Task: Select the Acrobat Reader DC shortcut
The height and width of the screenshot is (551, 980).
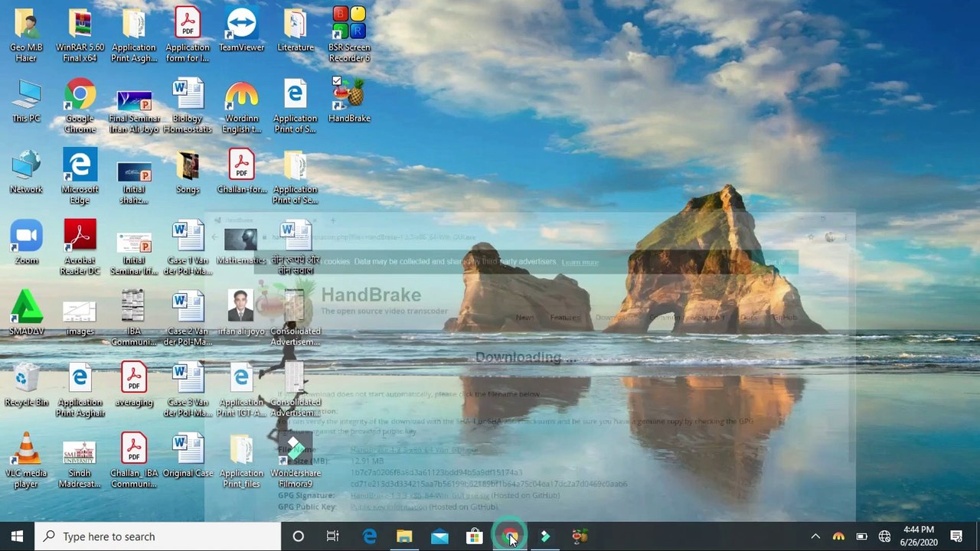Action: pyautogui.click(x=80, y=248)
